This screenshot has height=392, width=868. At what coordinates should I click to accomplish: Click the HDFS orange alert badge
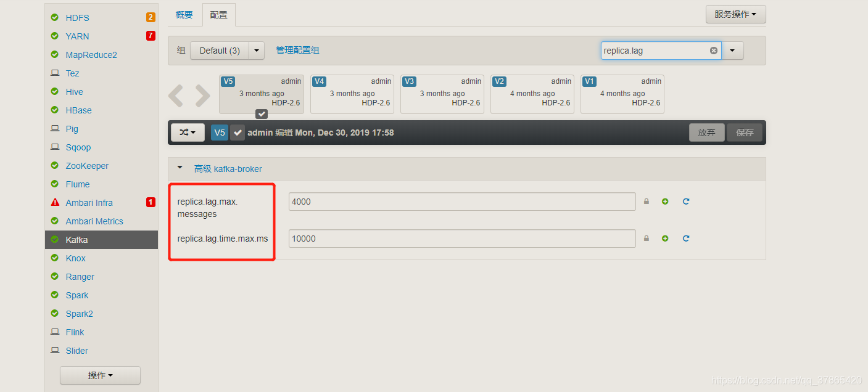coord(151,17)
